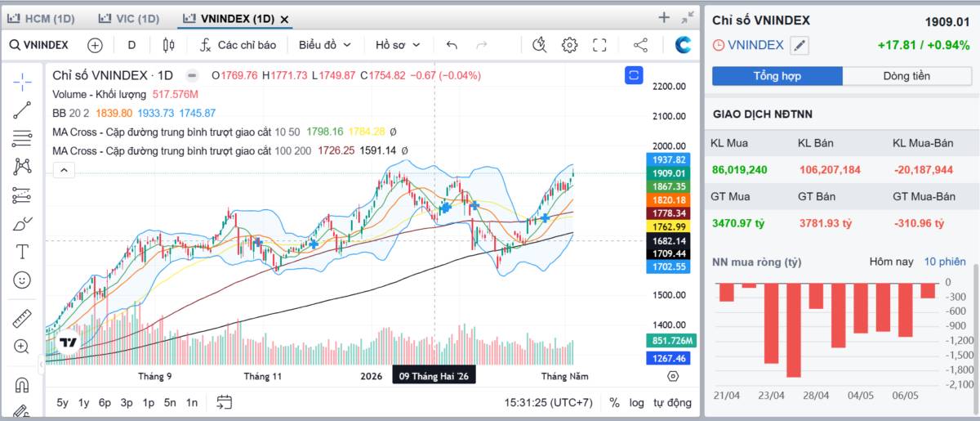Undo the last chart action
The height and width of the screenshot is (421, 980).
pos(452,45)
